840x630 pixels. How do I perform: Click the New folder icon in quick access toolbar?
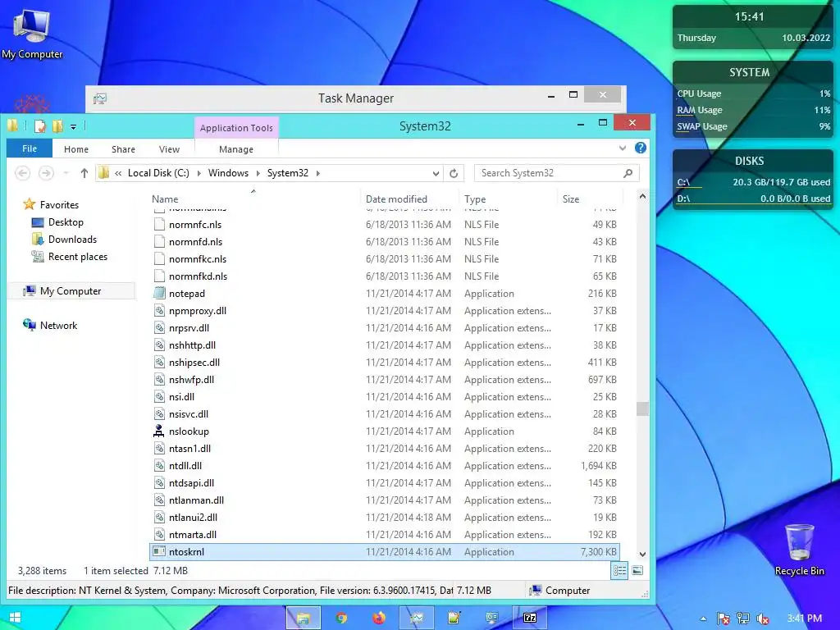pyautogui.click(x=57, y=126)
